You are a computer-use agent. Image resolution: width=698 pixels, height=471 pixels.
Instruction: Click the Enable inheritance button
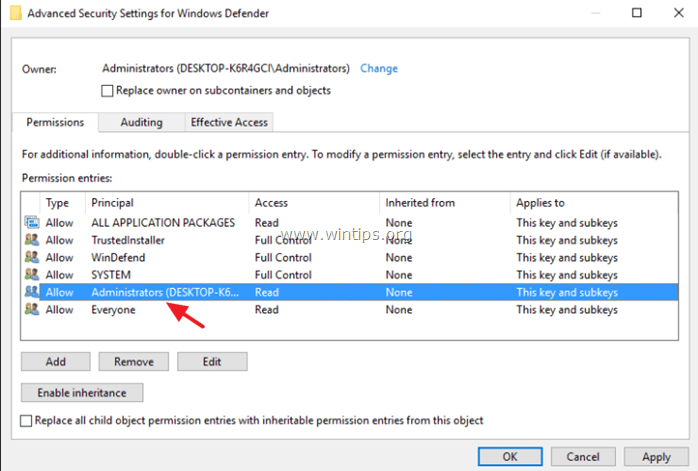[82, 393]
